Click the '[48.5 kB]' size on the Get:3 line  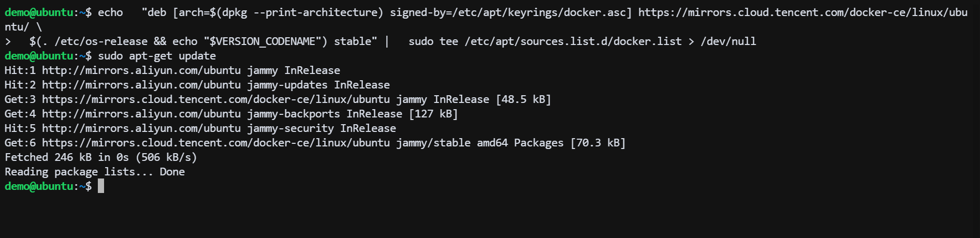click(x=523, y=99)
